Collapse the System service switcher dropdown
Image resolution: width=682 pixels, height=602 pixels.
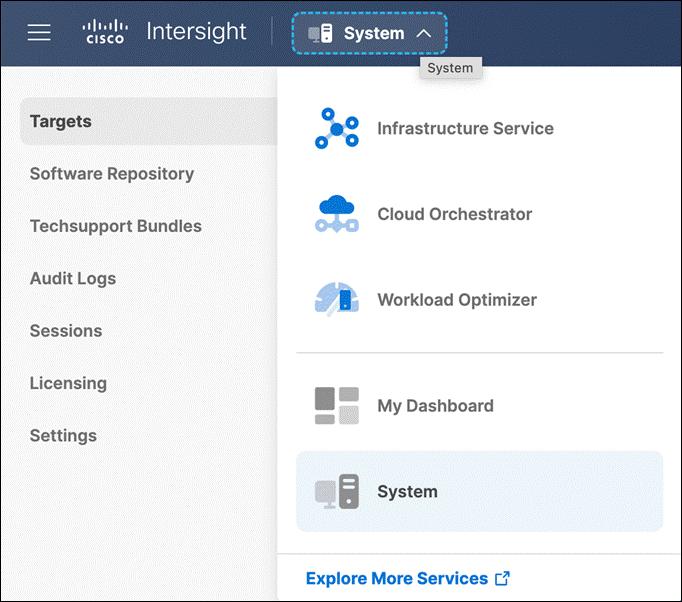tap(369, 33)
